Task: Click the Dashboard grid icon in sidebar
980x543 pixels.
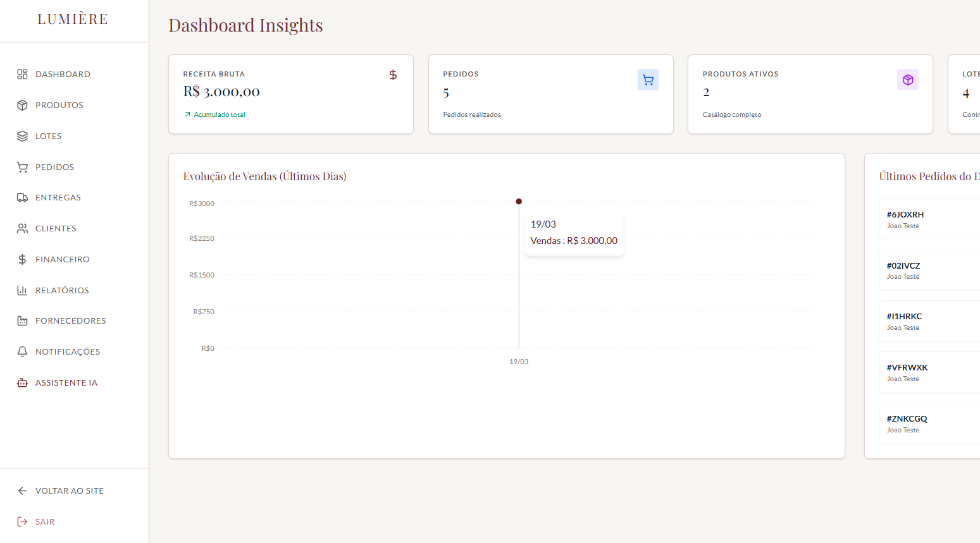Action: tap(22, 74)
